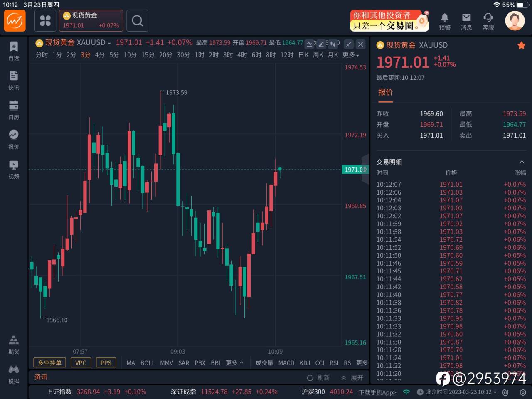Enable MMV indicator

point(167,363)
